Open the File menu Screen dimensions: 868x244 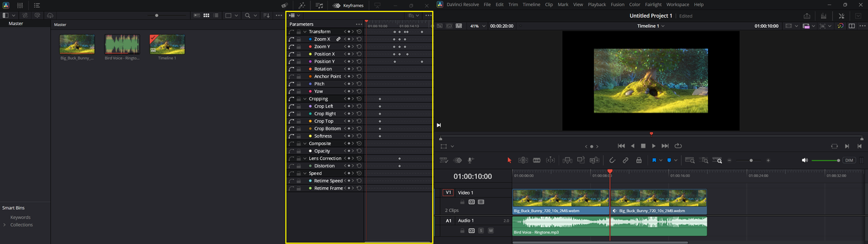[x=488, y=5]
